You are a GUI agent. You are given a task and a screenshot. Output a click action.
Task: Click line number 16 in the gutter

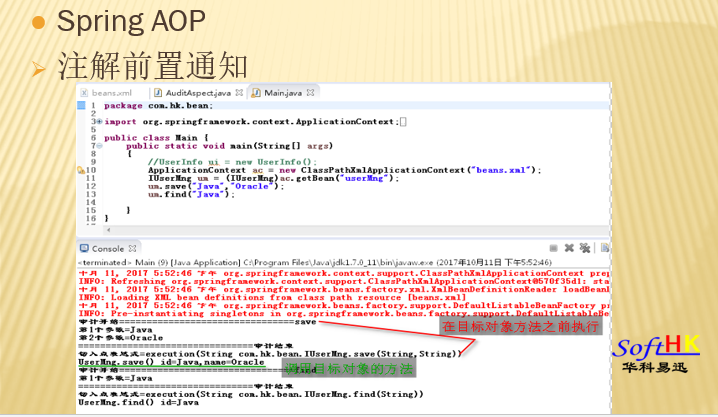click(91, 218)
